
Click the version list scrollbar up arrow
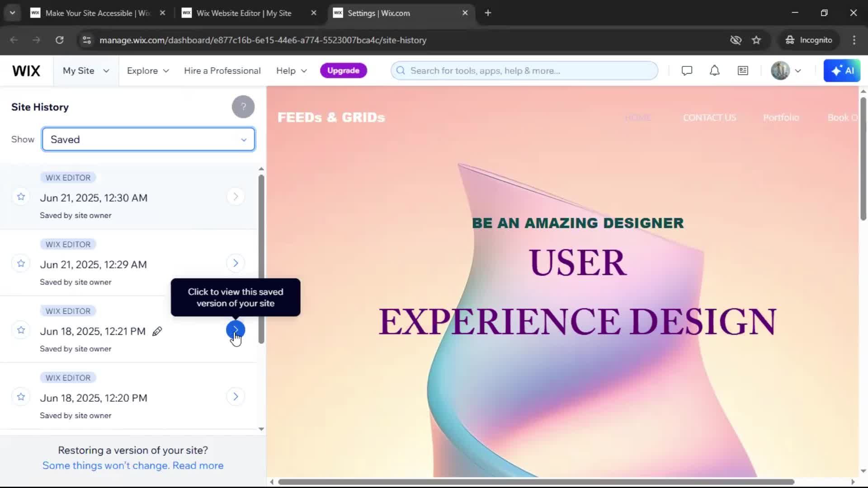pyautogui.click(x=261, y=169)
